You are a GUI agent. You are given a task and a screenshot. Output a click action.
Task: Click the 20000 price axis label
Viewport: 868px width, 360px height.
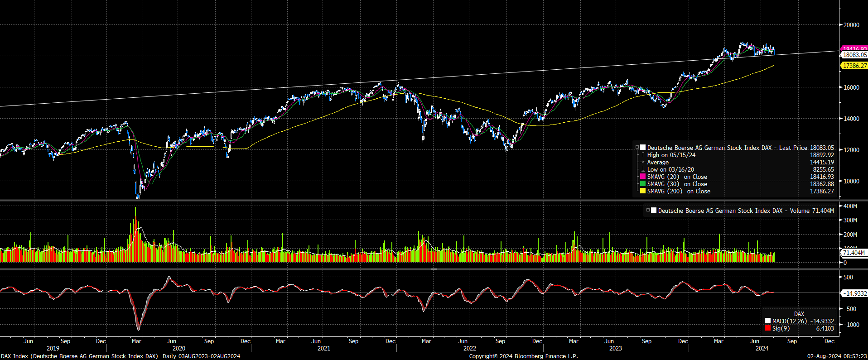click(x=851, y=25)
